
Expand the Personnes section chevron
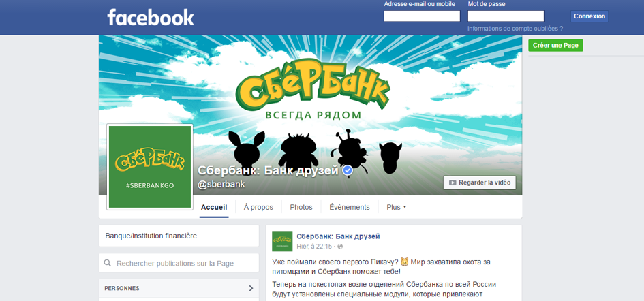pos(251,288)
